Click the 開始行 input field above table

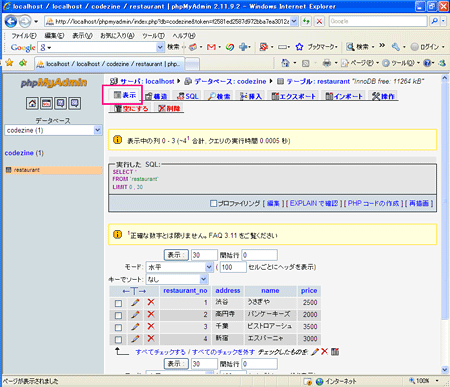[x=259, y=255]
